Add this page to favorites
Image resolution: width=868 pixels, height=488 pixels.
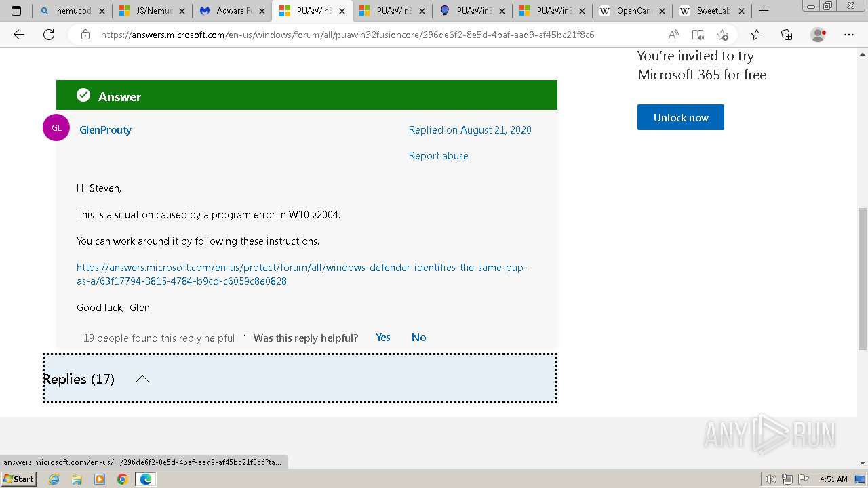tap(722, 35)
